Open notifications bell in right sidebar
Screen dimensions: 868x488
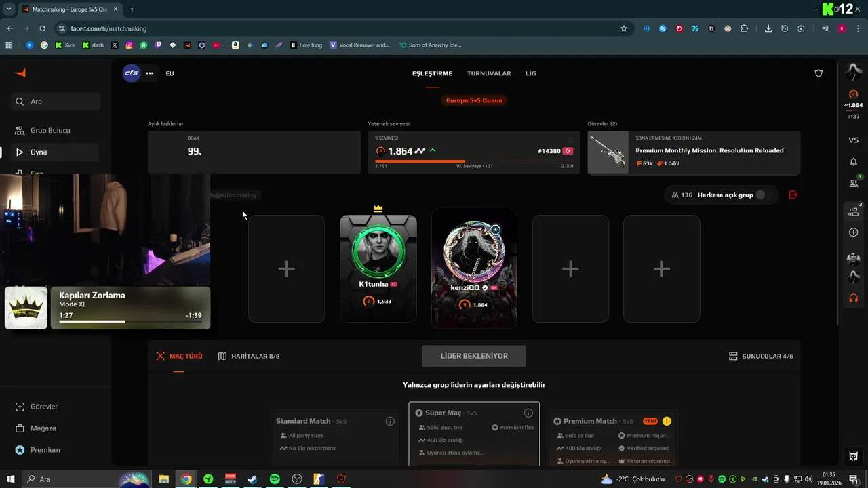pos(853,162)
